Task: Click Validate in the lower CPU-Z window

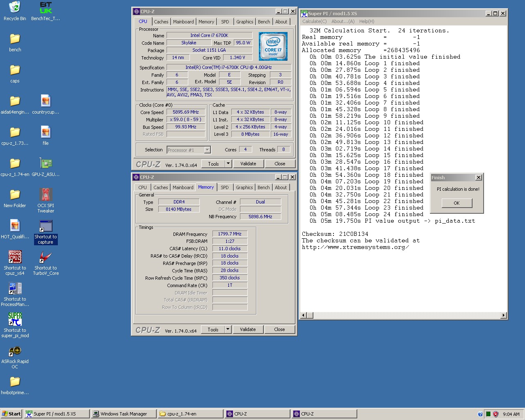Action: coord(248,329)
